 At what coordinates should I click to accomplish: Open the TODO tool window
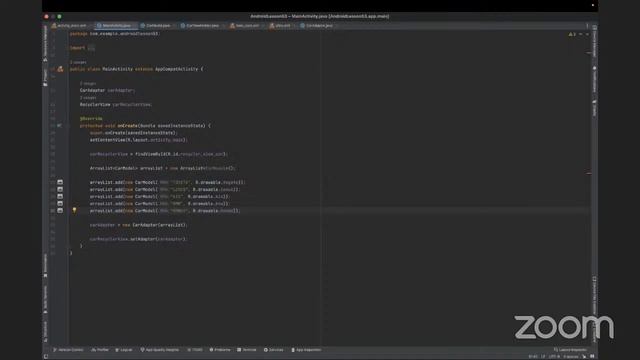pyautogui.click(x=195, y=350)
